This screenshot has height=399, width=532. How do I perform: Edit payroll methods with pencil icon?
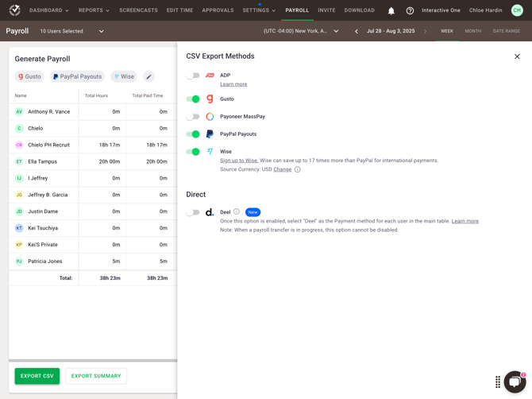click(x=148, y=77)
